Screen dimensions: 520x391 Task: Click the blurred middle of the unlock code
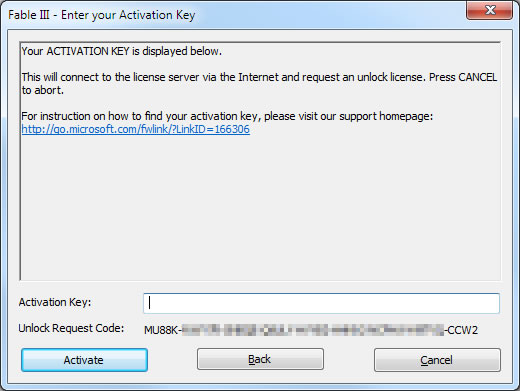(313, 330)
